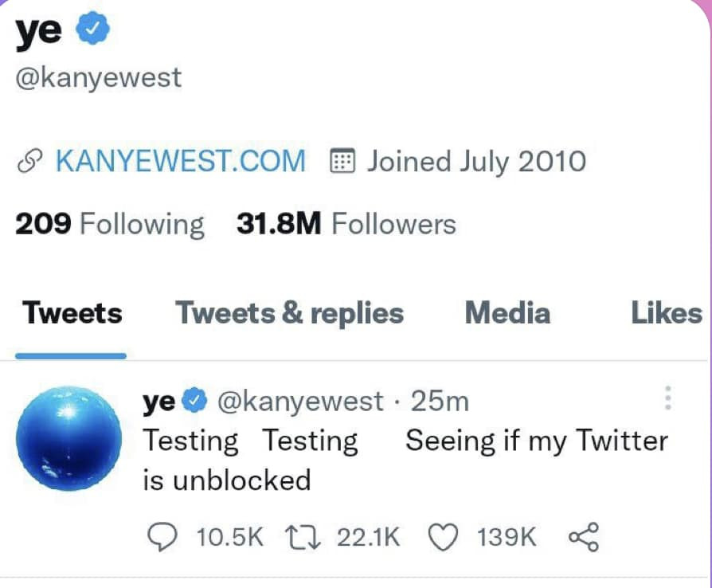Image resolution: width=712 pixels, height=588 pixels.
Task: Click the calendar icon beside Joined July 2010
Action: 342,162
